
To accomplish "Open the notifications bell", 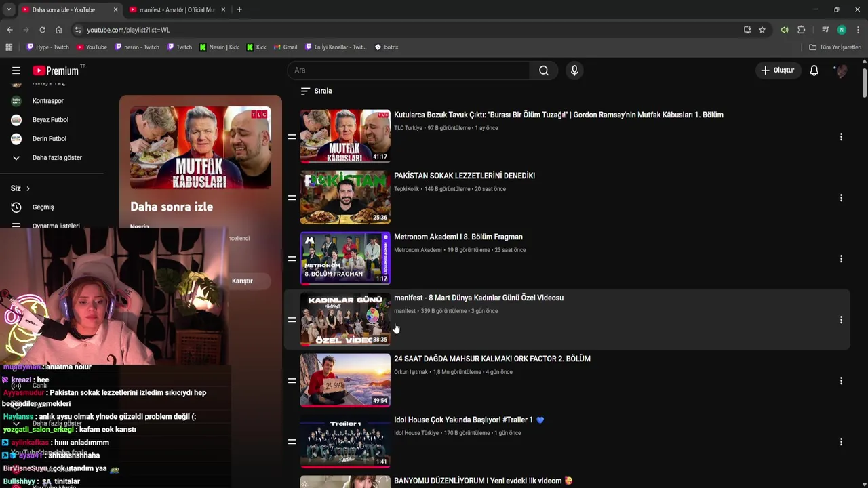I will click(814, 70).
